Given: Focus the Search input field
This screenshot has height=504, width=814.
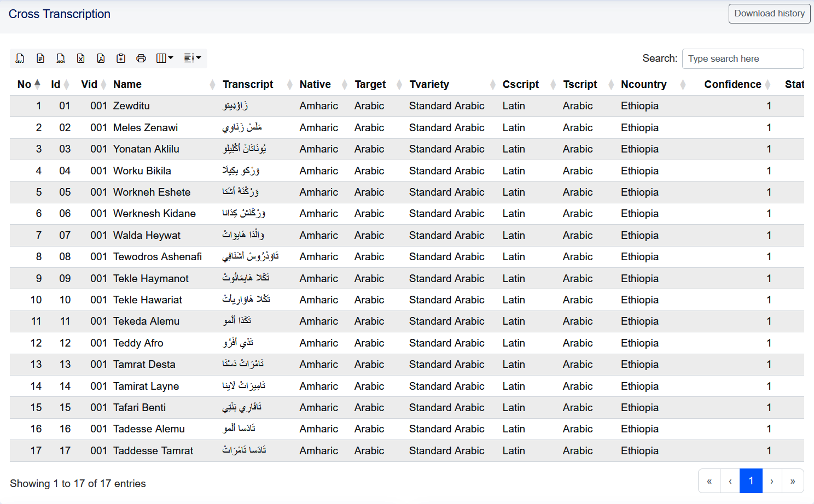Looking at the screenshot, I should (x=743, y=58).
